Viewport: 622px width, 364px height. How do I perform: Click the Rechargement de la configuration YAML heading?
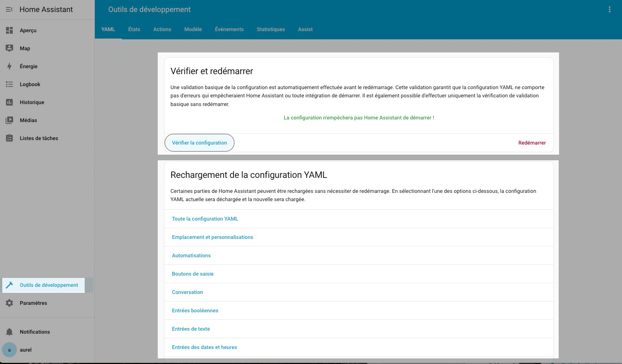coord(249,175)
